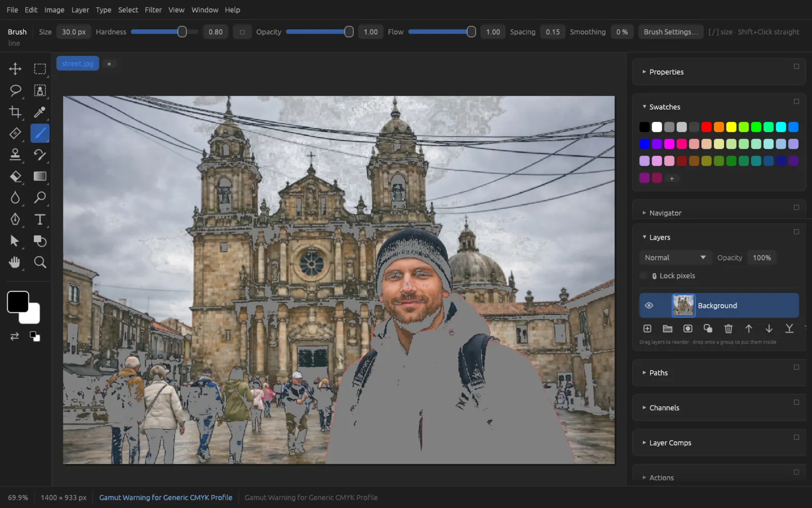Image resolution: width=812 pixels, height=508 pixels.
Task: Switch to the street.jpg document tab
Action: coord(78,63)
